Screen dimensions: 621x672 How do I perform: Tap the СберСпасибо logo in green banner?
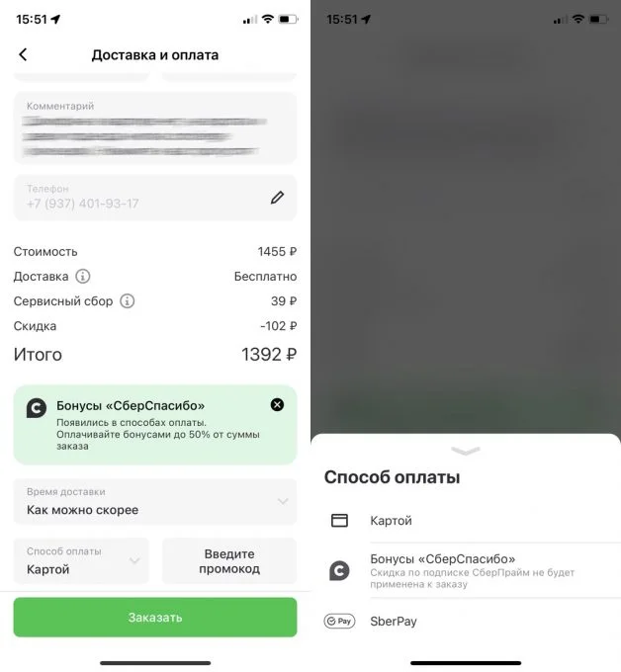point(37,408)
